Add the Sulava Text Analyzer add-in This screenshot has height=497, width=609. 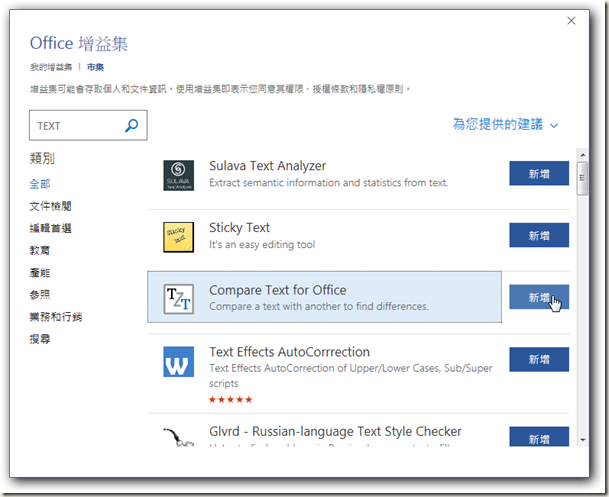539,173
